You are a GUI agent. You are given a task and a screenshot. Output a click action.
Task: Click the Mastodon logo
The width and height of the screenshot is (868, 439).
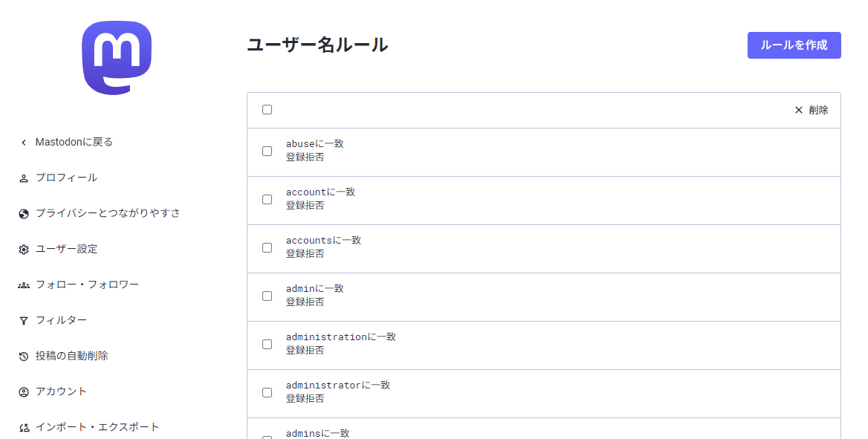[117, 57]
